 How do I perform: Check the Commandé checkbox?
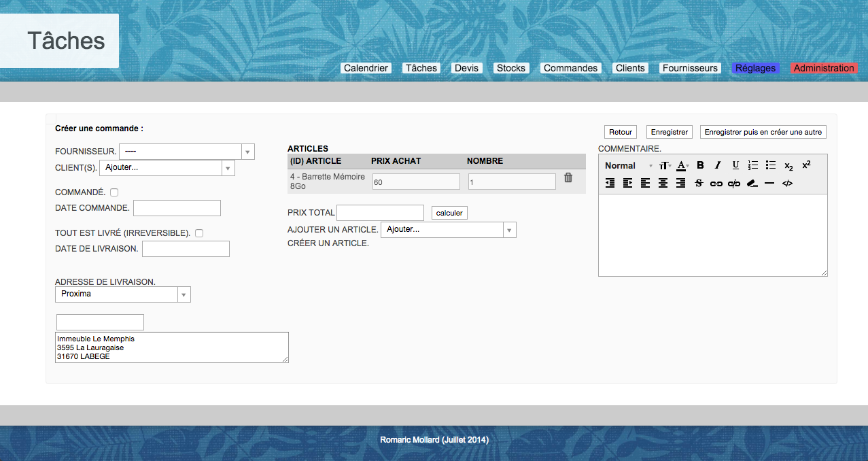[x=114, y=192]
